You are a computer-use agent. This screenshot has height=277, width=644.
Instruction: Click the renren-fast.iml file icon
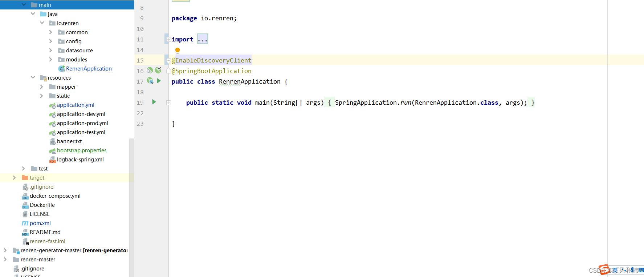[25, 241]
